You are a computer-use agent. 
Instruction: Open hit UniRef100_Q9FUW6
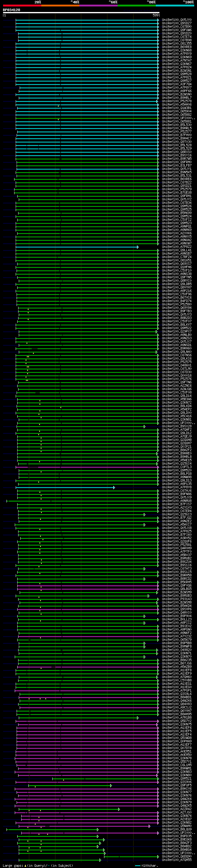[x=176, y=30]
